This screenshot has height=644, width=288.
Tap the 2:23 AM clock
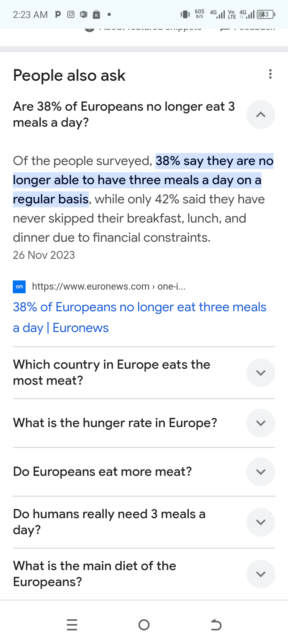(30, 15)
